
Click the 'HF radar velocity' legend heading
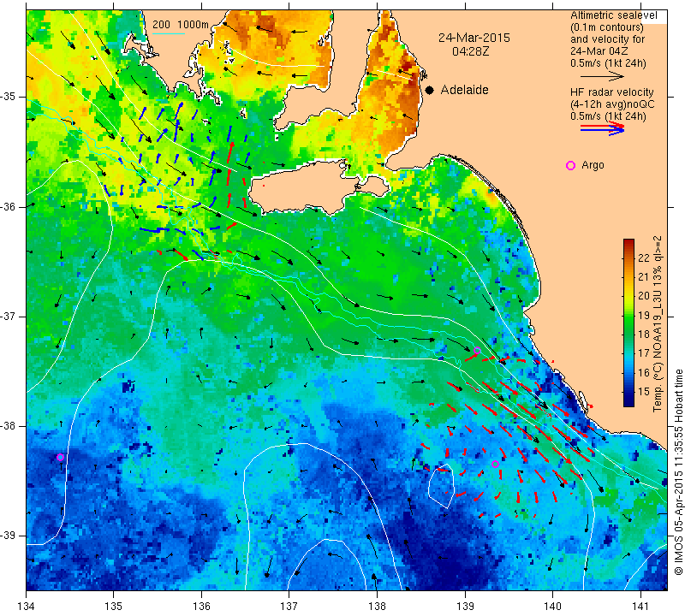(611, 92)
